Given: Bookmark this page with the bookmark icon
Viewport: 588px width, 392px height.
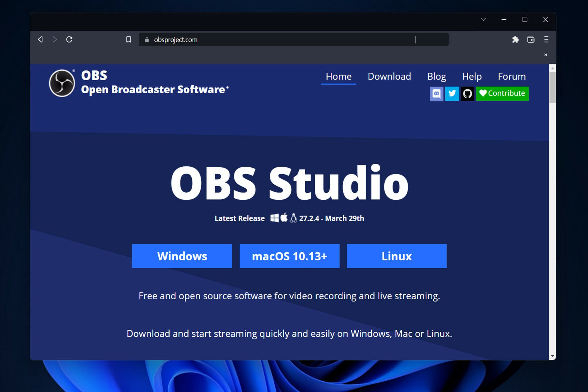Looking at the screenshot, I should pos(129,40).
